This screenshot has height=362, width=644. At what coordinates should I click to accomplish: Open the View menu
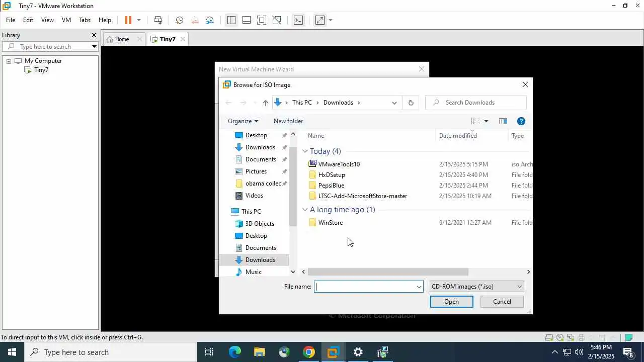[x=47, y=20]
